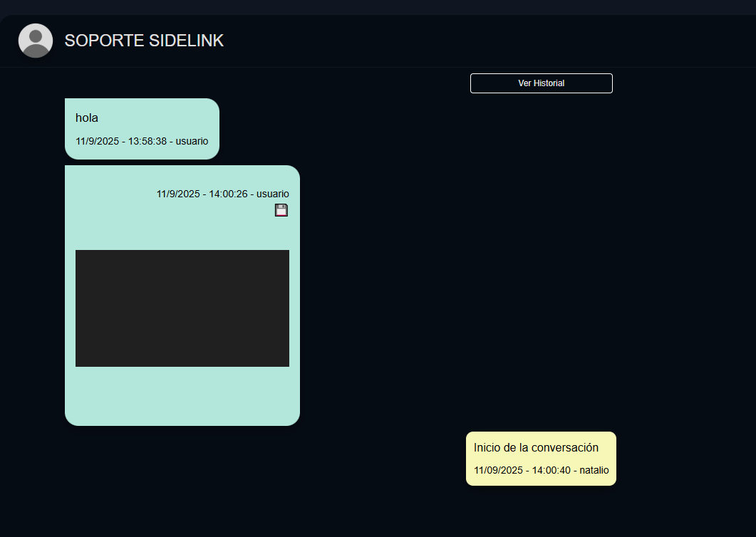Click the 11/9/2025 date on hola message
The height and width of the screenshot is (537, 756).
[x=97, y=142]
